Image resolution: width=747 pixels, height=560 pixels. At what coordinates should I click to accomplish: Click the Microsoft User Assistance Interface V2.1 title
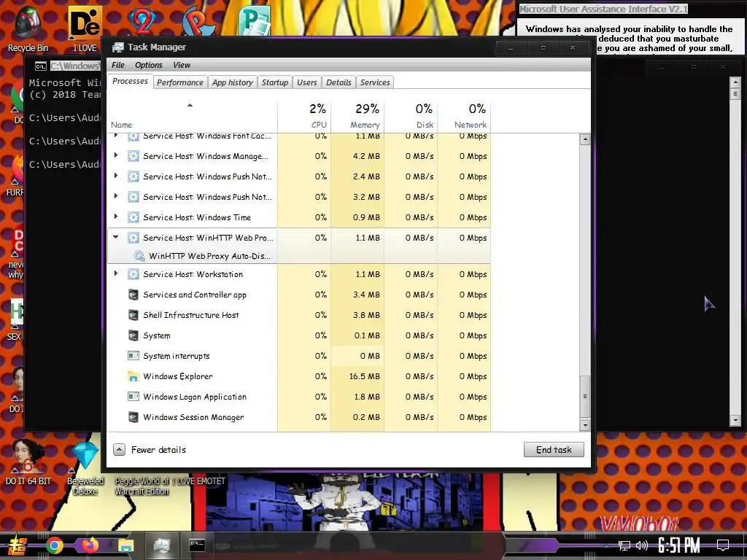(x=603, y=9)
